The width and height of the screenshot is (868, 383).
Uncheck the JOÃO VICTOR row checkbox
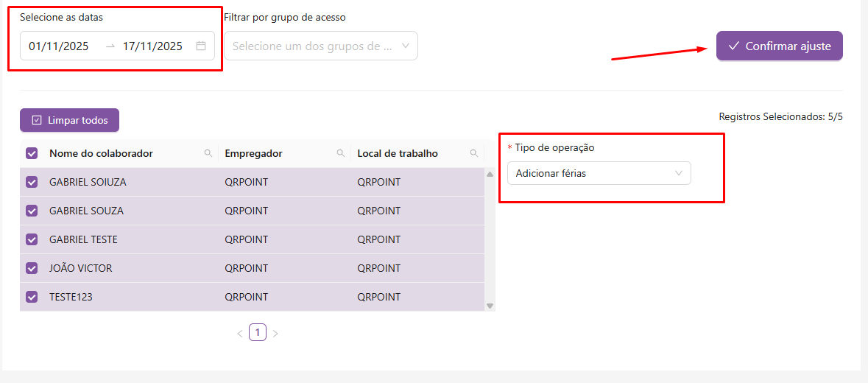tap(32, 268)
